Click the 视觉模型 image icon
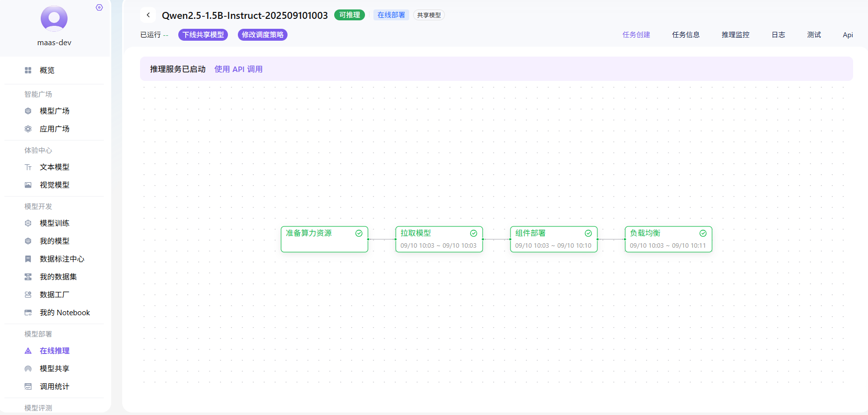Viewport: 868px width, 415px height. (28, 185)
